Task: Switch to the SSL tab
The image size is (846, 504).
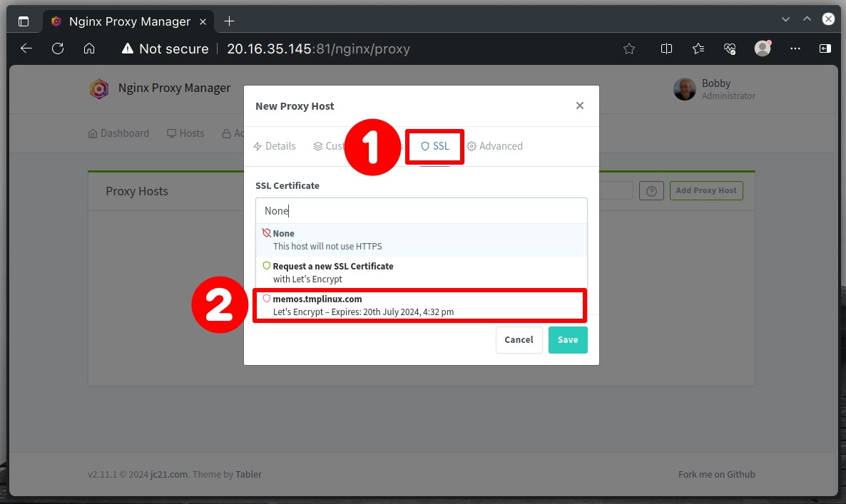Action: [x=435, y=146]
